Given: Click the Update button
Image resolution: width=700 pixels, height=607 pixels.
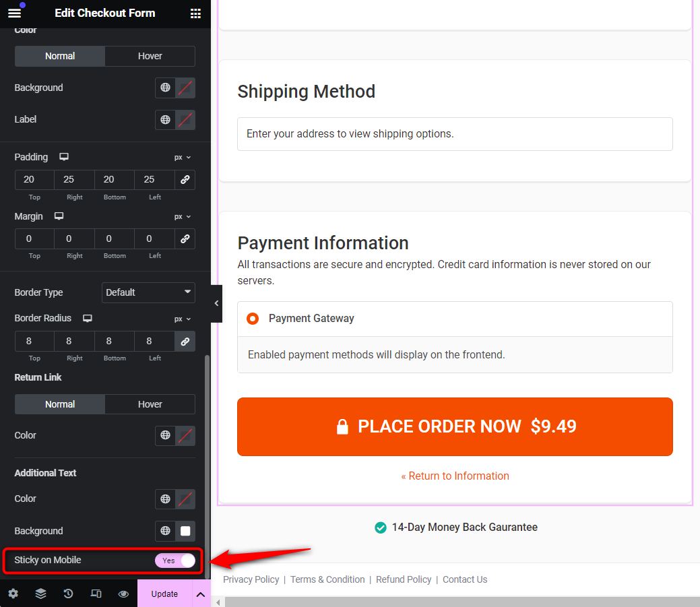Looking at the screenshot, I should pyautogui.click(x=164, y=594).
